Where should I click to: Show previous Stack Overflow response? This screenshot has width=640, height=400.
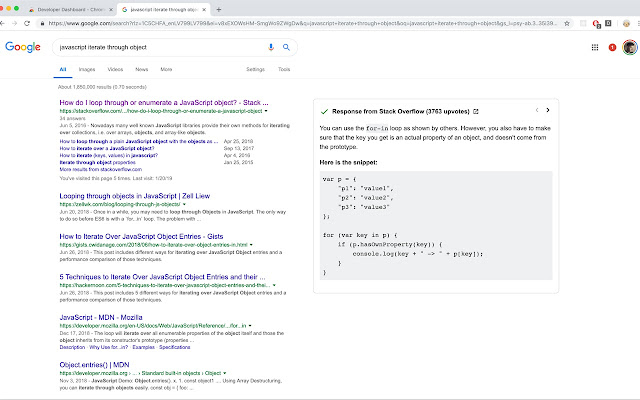click(537, 110)
